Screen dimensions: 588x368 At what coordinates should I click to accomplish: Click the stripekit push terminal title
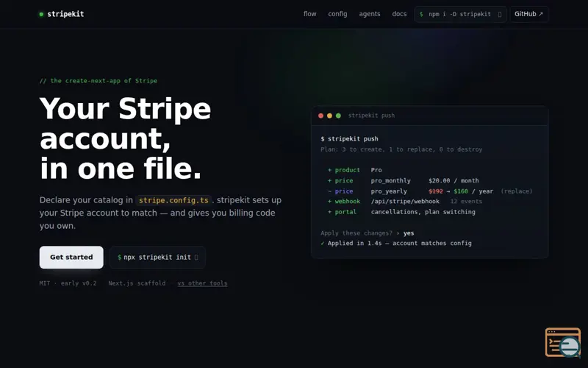[371, 116]
